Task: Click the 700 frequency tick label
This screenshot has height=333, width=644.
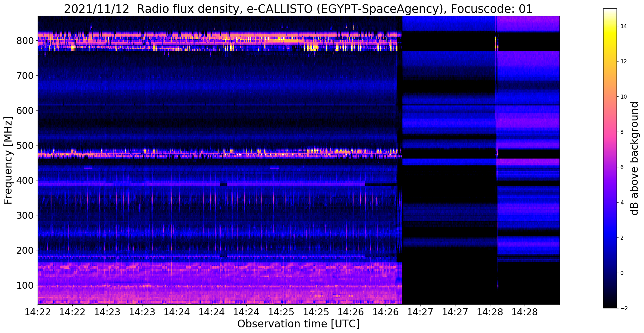Action: tap(24, 76)
